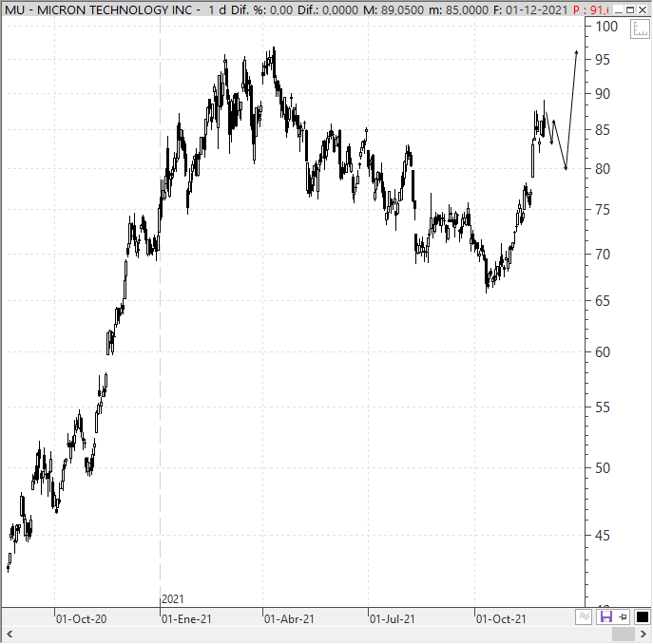Close the MU chart window

[643, 10]
